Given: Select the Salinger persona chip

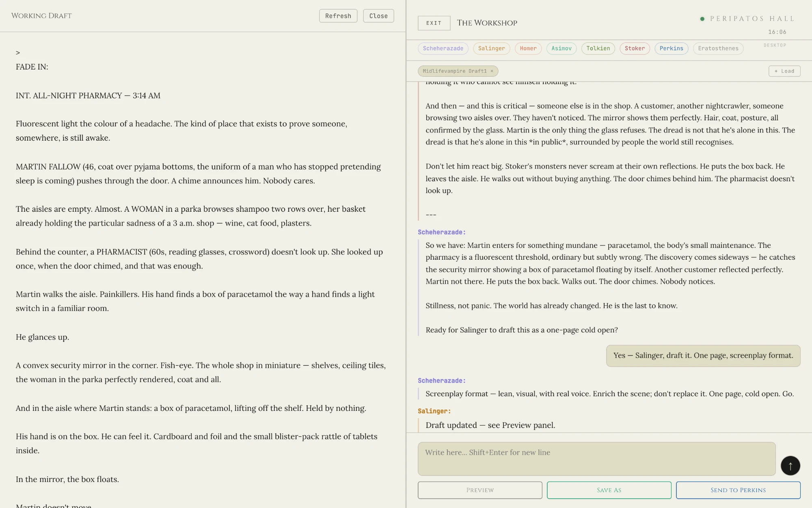Looking at the screenshot, I should [491, 48].
